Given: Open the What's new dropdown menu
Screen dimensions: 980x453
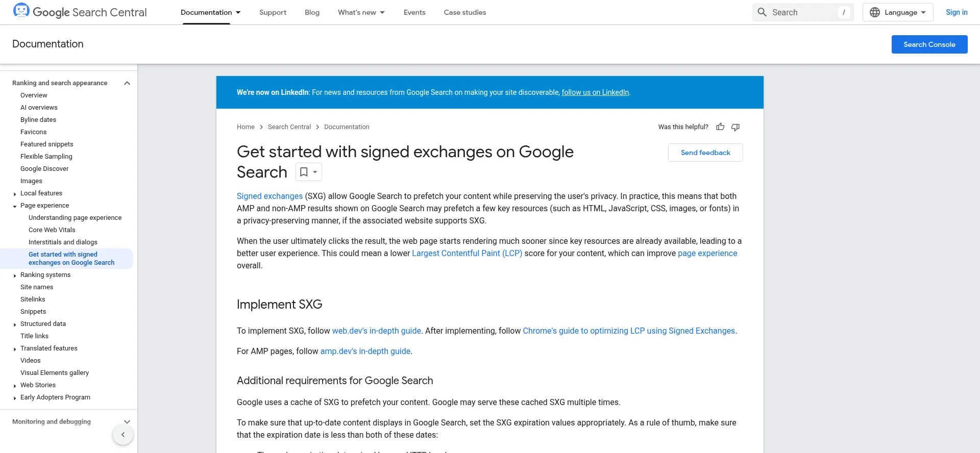Looking at the screenshot, I should click(361, 12).
